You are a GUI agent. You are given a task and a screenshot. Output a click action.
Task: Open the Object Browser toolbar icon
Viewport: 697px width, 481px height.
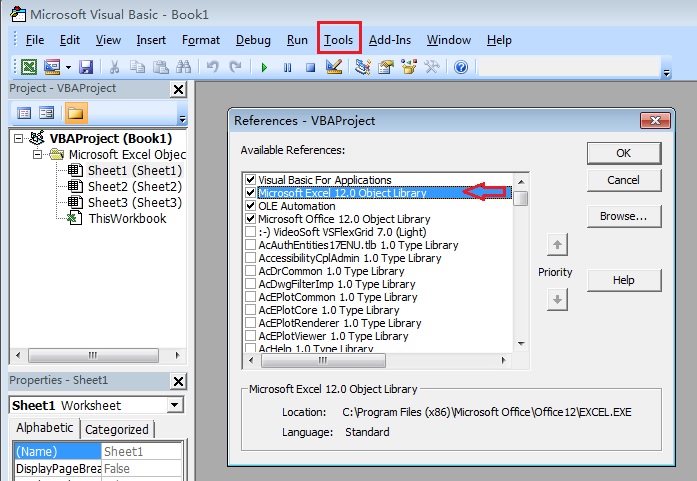coord(409,67)
